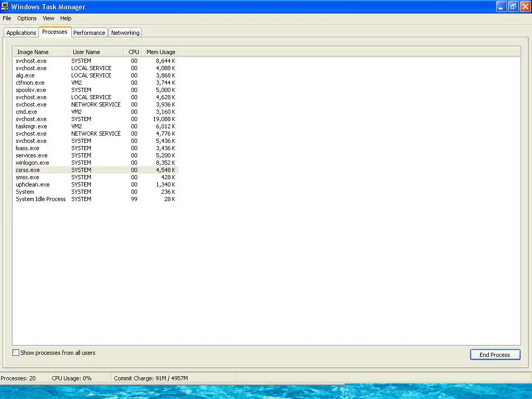Image resolution: width=532 pixels, height=399 pixels.
Task: Sort by User Name column header
Action: [96, 52]
